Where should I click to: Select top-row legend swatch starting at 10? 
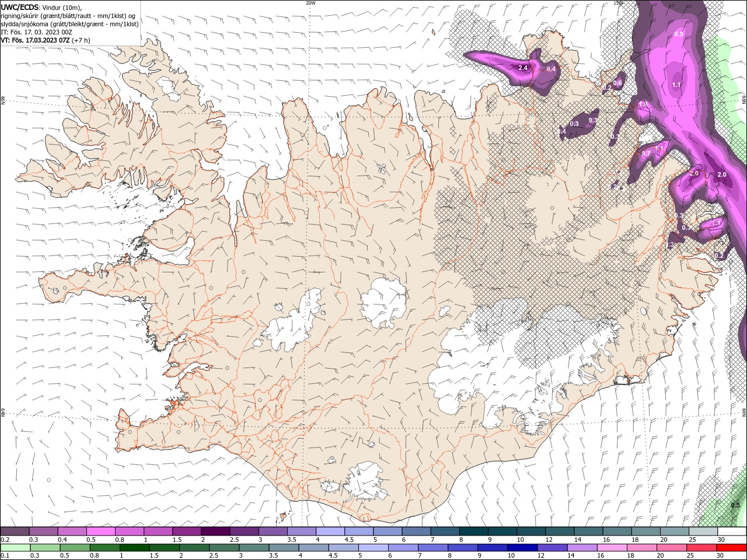(531, 531)
